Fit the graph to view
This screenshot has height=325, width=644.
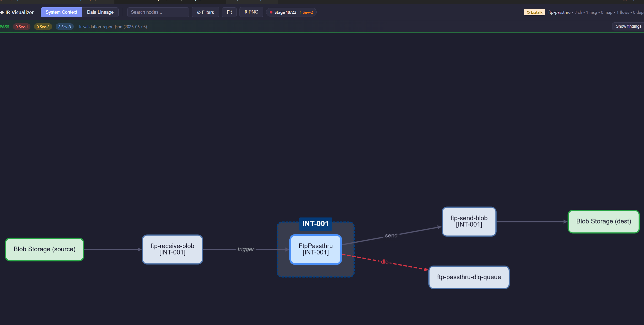tap(229, 12)
